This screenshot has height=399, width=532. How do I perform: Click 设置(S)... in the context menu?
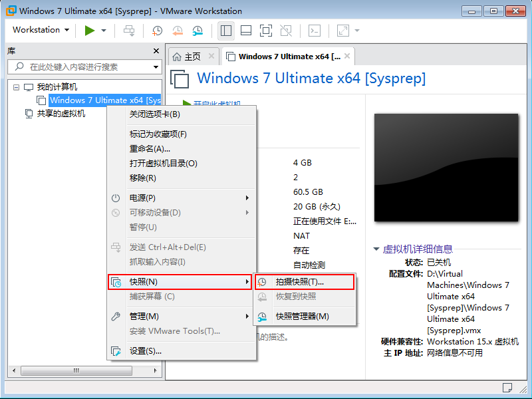[145, 351]
